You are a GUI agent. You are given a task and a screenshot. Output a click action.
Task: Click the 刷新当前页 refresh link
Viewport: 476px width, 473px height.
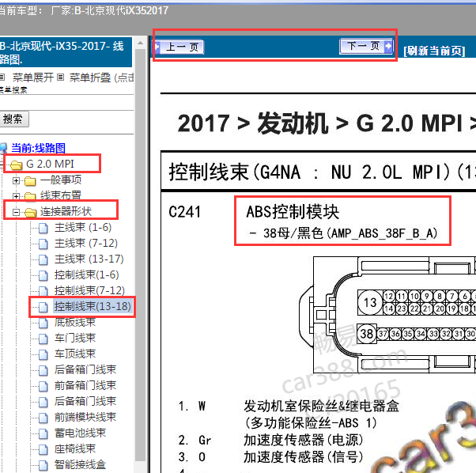(x=434, y=51)
